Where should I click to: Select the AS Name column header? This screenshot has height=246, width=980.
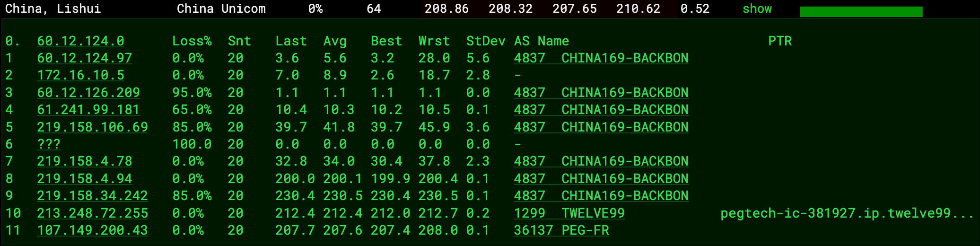tap(542, 41)
